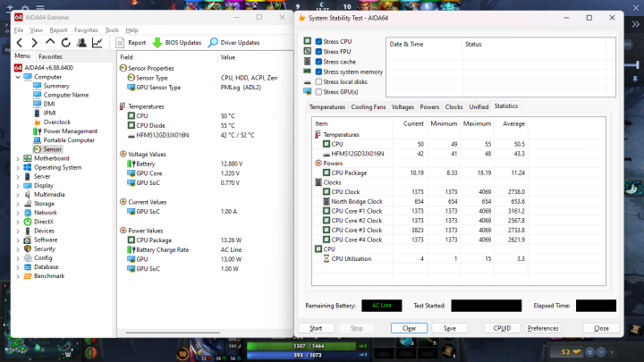Open the Report menu
644x362 pixels.
coord(58,30)
